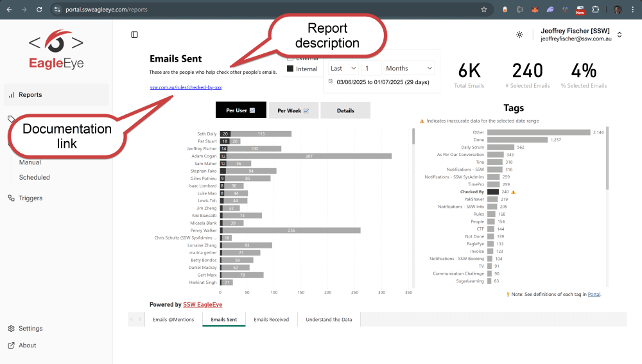This screenshot has width=642, height=364.
Task: Click the date interval number field
Action: click(x=370, y=68)
